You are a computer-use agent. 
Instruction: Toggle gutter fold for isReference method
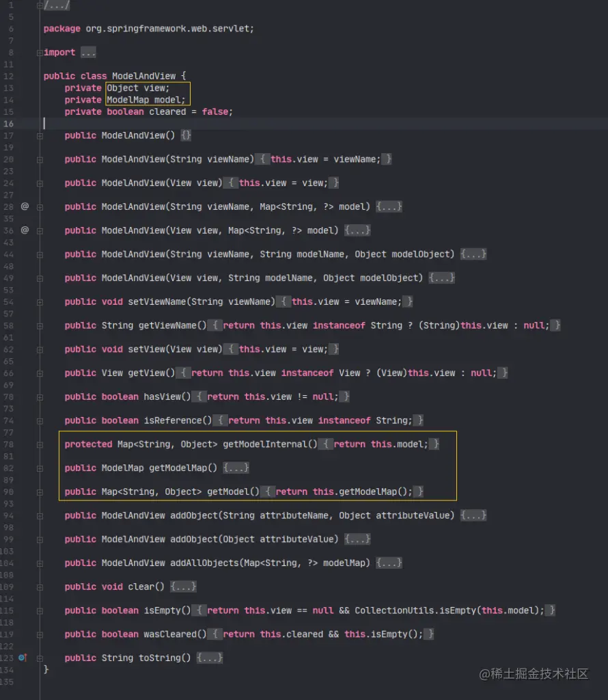[x=40, y=421]
